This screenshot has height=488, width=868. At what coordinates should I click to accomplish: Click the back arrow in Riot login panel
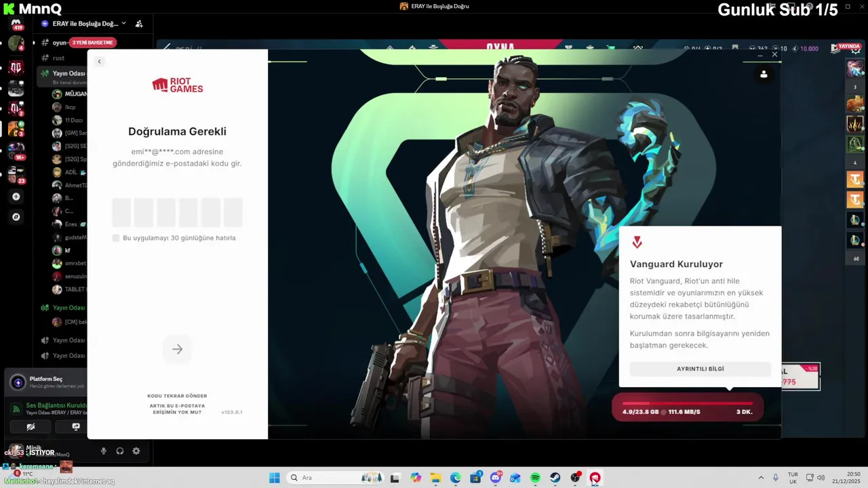(99, 62)
